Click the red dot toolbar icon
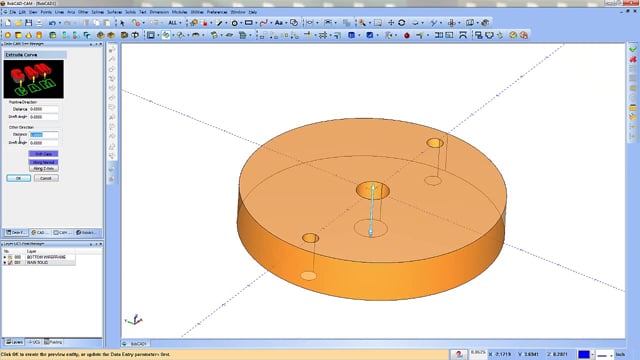This screenshot has height=360, width=640. 407,36
